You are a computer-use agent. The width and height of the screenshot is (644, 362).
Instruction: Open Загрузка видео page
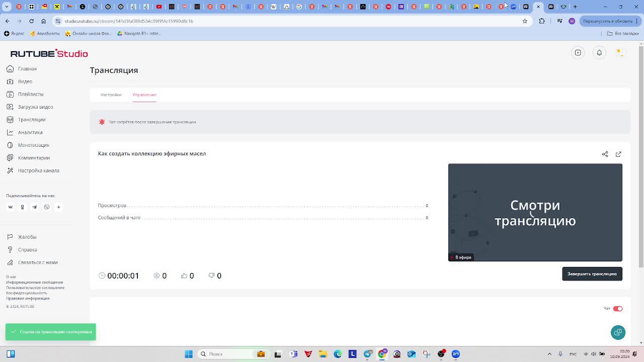(30, 107)
